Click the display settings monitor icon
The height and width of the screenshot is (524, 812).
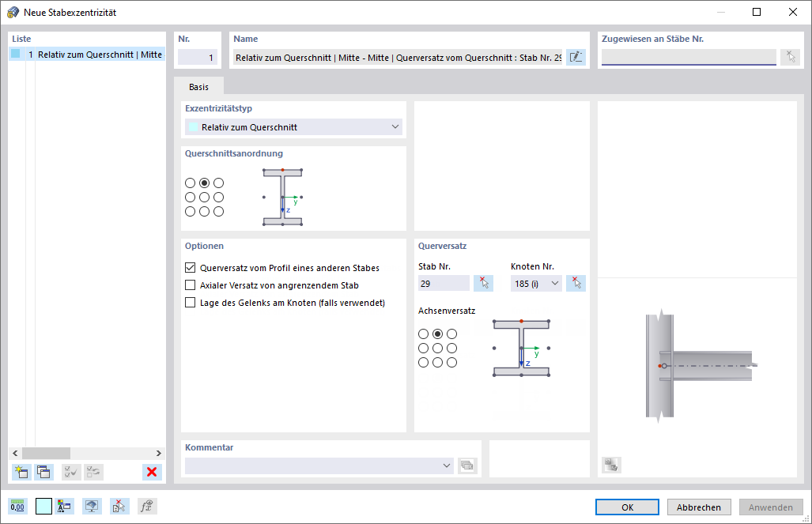(x=92, y=506)
